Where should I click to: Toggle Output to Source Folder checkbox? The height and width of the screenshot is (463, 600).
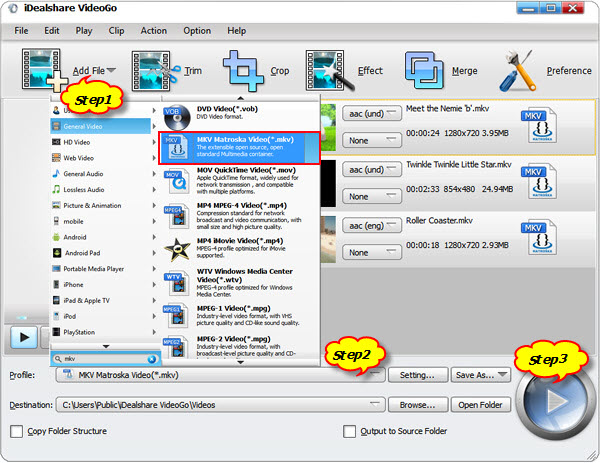point(349,431)
